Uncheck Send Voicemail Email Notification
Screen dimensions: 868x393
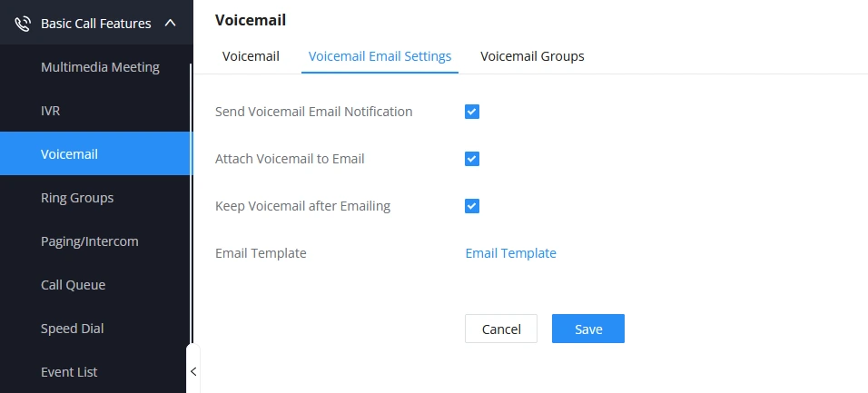pos(471,112)
